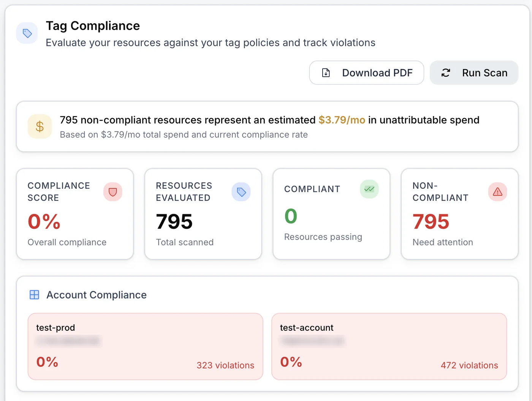Image resolution: width=532 pixels, height=401 pixels.
Task: Click the dollar sign icon in spend banner
Action: [x=40, y=126]
